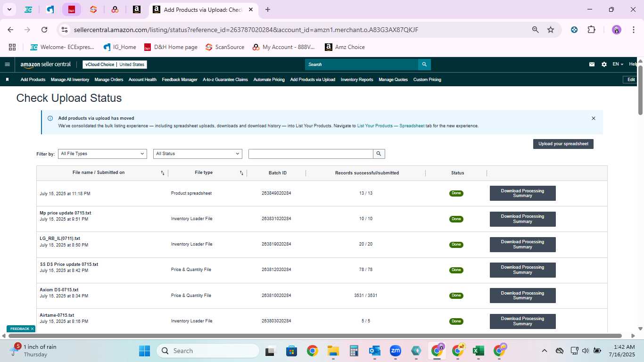Viewport: 644px width, 362px height.
Task: Sort by File name / Submitted on
Action: 163,173
